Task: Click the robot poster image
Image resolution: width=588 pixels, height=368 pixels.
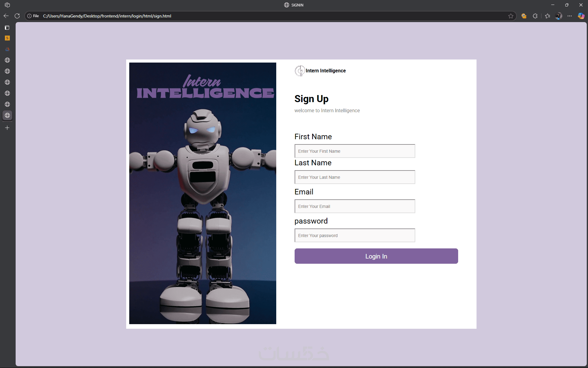Action: tap(202, 193)
